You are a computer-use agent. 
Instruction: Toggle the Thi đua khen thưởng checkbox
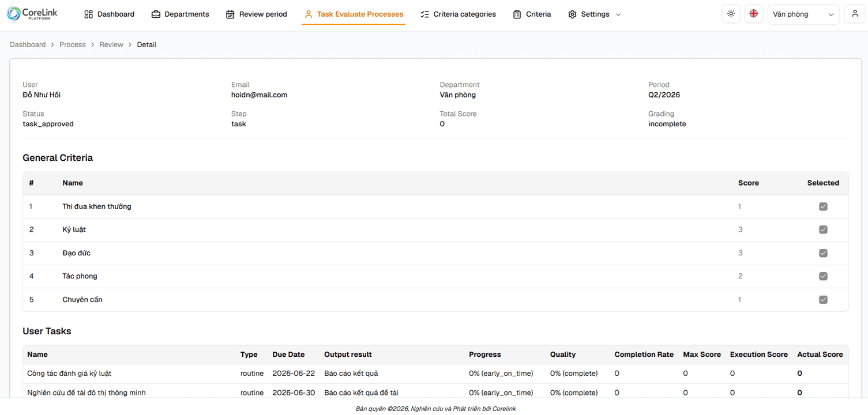pyautogui.click(x=823, y=206)
